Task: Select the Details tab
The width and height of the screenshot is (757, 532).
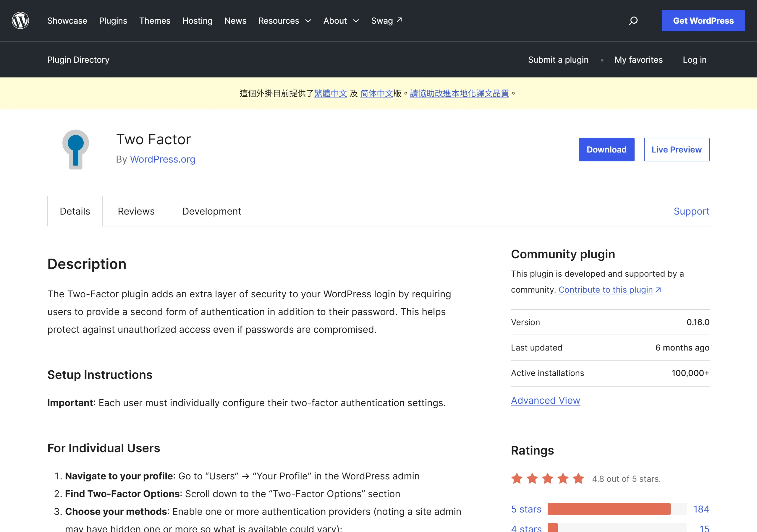Action: [x=75, y=211]
